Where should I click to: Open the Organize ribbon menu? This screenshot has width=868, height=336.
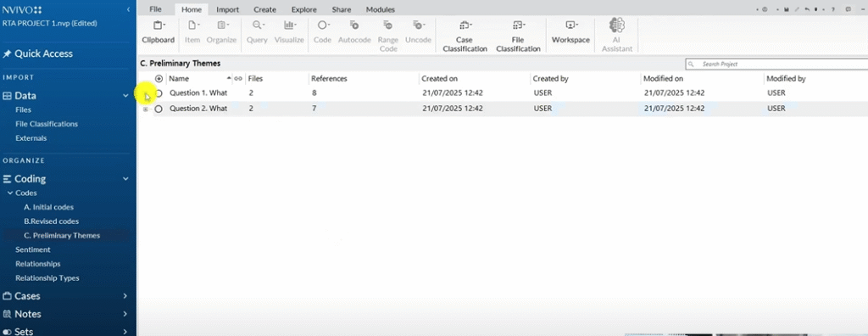221,31
